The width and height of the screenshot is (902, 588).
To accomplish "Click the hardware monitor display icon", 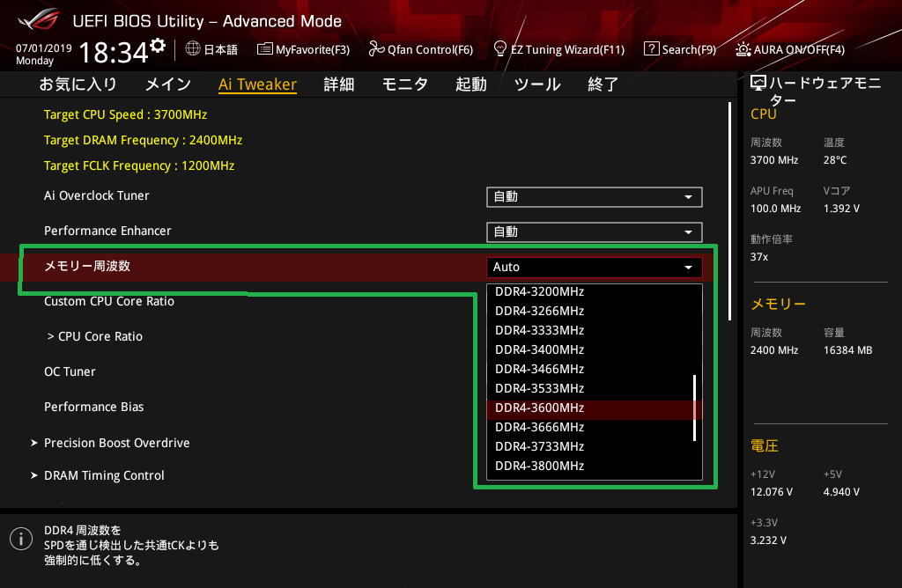I will tap(758, 84).
